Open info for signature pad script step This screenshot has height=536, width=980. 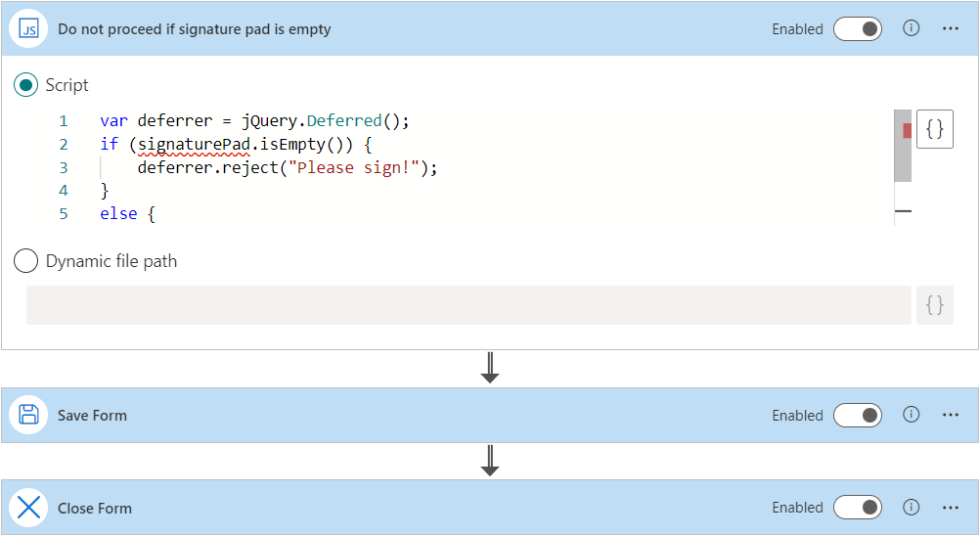912,28
